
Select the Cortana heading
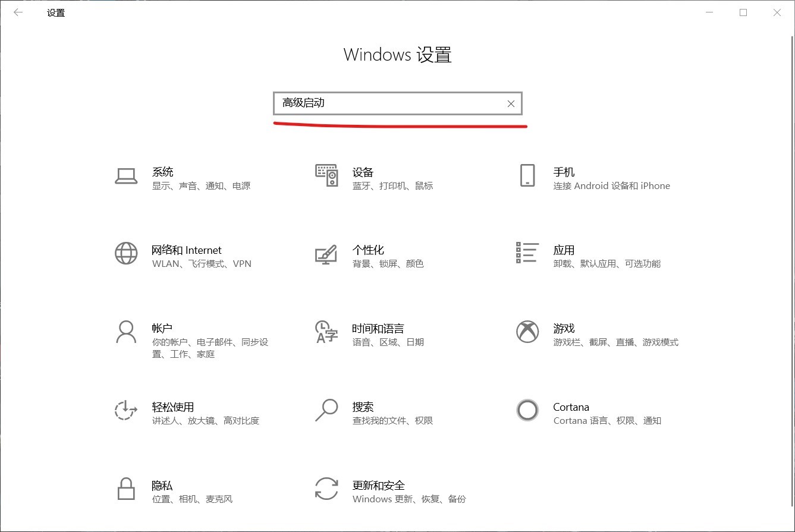click(571, 407)
